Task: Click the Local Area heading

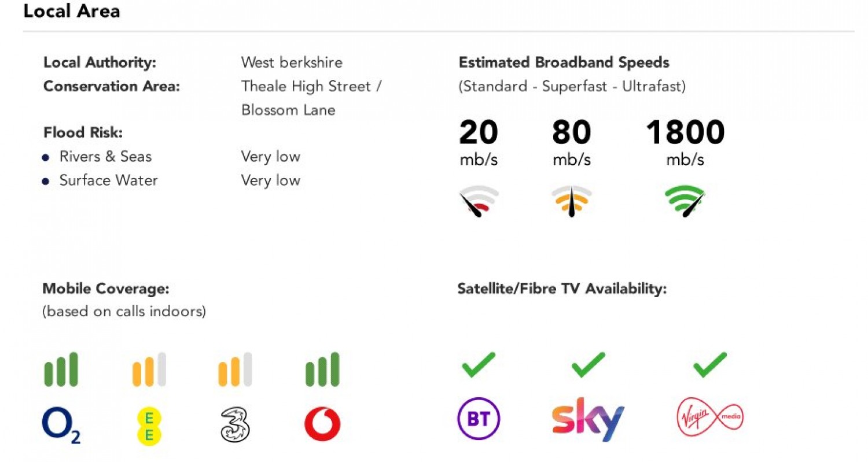Action: (72, 12)
